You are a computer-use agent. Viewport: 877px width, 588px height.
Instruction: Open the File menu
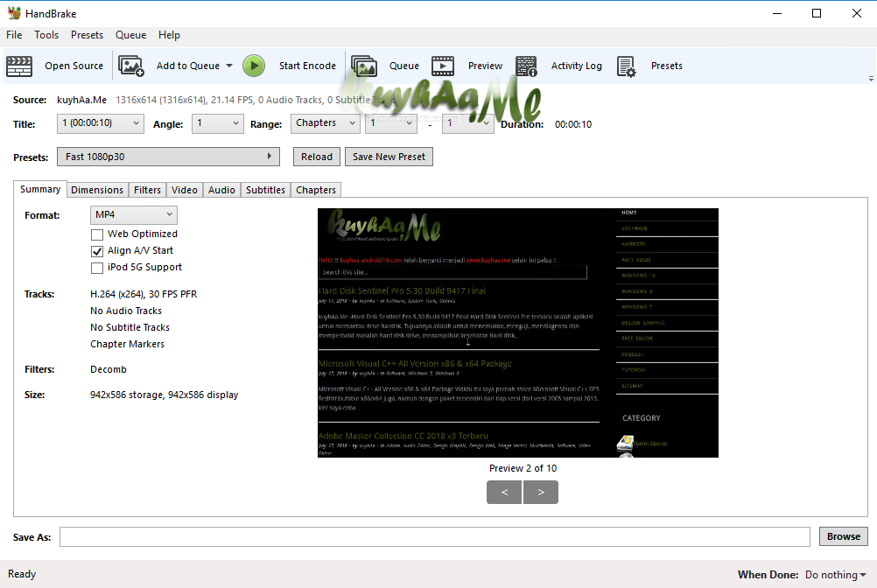coord(14,35)
